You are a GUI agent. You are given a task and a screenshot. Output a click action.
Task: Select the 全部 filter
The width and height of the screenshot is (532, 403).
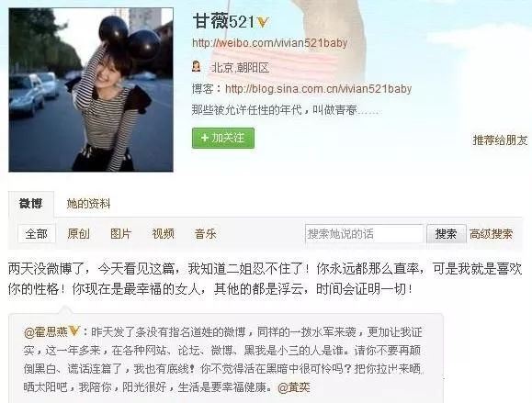tap(37, 233)
